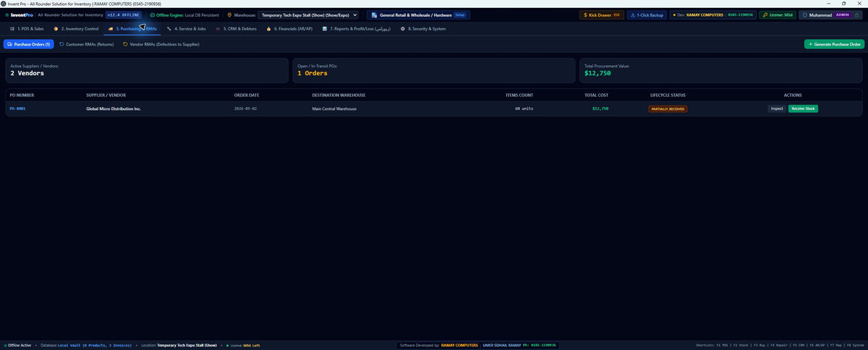Click the v12.4 OFFLINE version badge

123,14
